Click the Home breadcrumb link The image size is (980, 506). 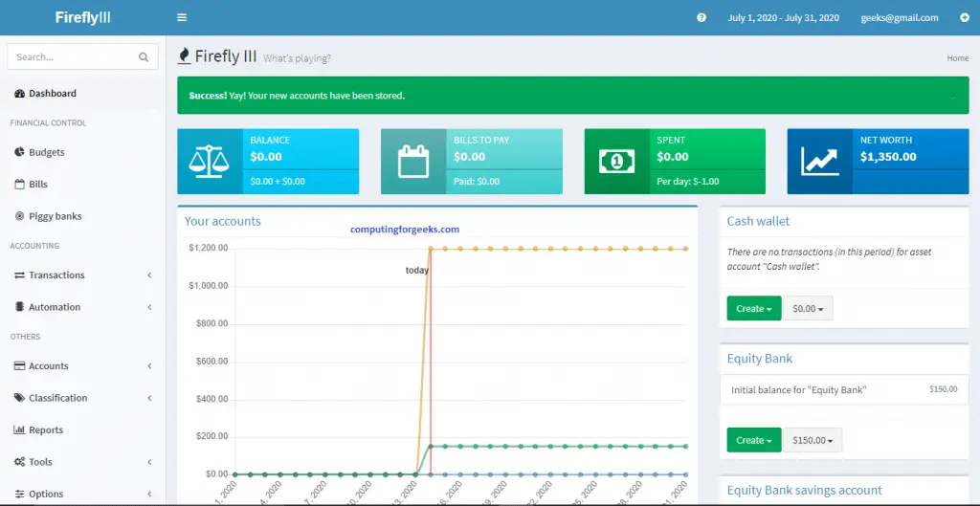pos(957,58)
